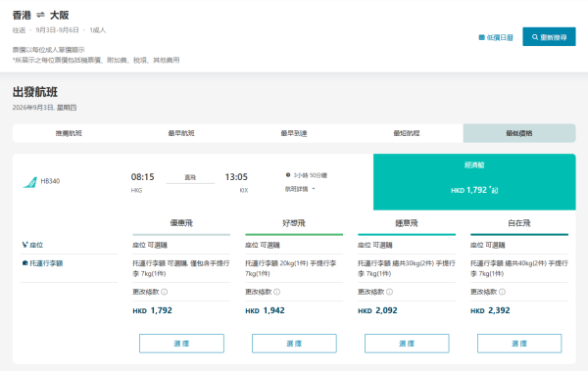This screenshot has height=371, width=588.
Task: Switch to the 最早到達 sorting tab
Action: tap(294, 133)
